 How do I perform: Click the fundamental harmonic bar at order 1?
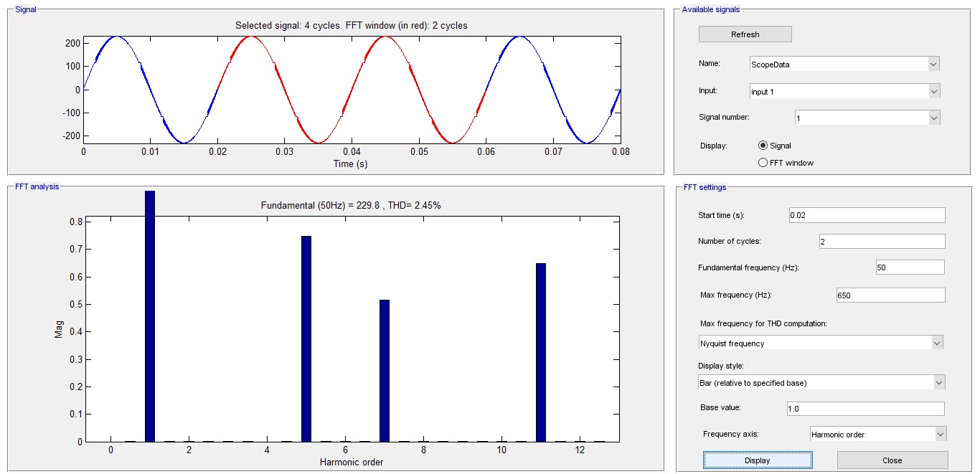pyautogui.click(x=150, y=316)
